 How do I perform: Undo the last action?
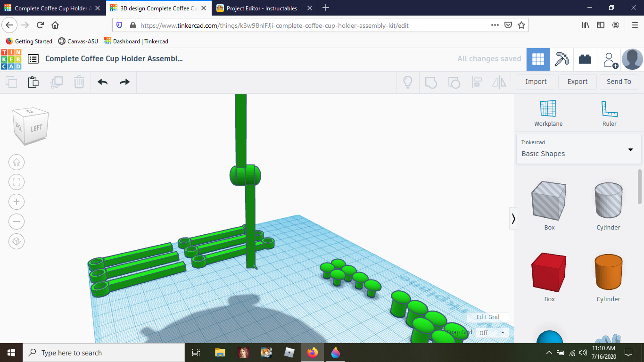(102, 82)
